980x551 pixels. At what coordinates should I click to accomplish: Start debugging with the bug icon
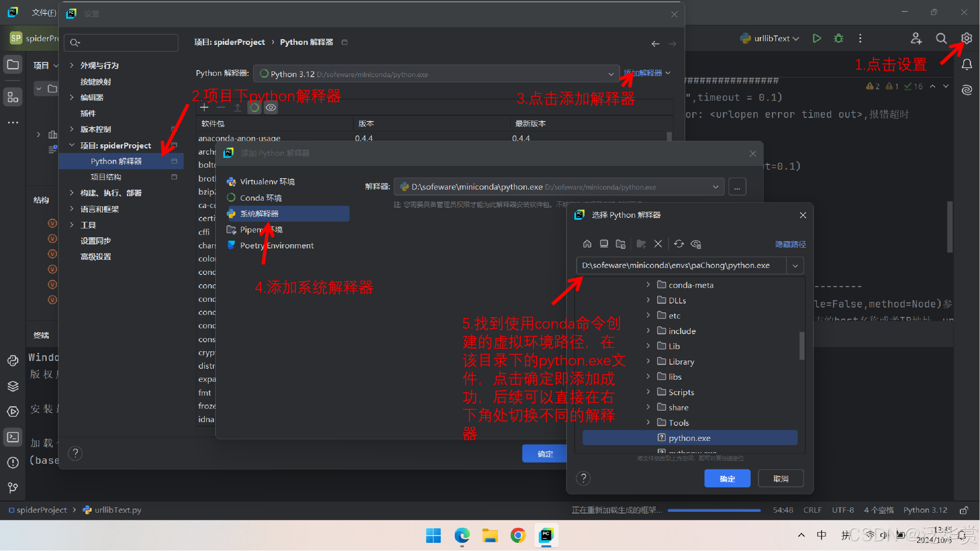click(838, 38)
